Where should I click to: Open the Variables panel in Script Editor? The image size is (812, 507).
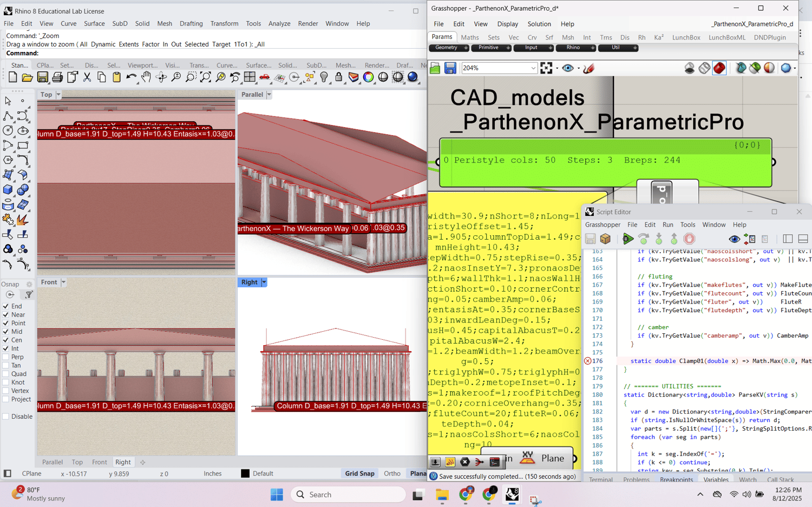point(716,480)
